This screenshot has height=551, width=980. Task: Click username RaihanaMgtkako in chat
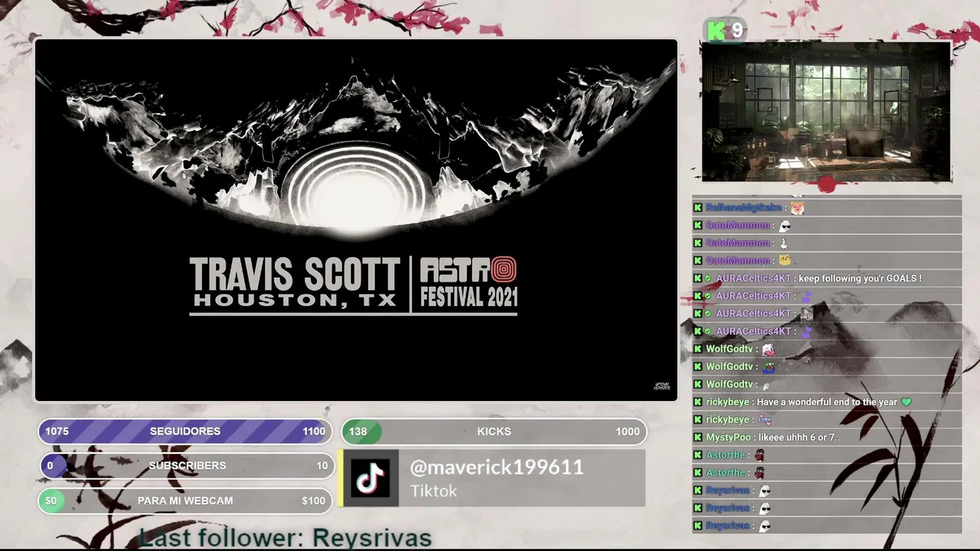[x=743, y=207]
